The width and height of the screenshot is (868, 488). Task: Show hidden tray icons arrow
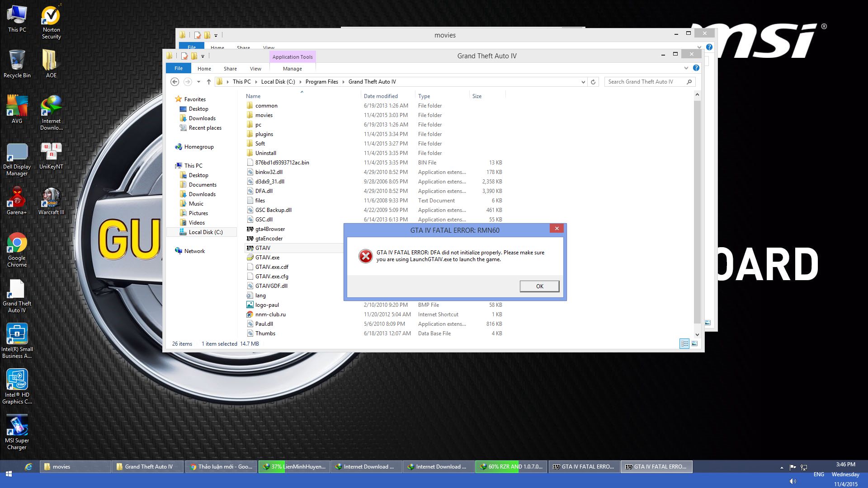tap(782, 467)
